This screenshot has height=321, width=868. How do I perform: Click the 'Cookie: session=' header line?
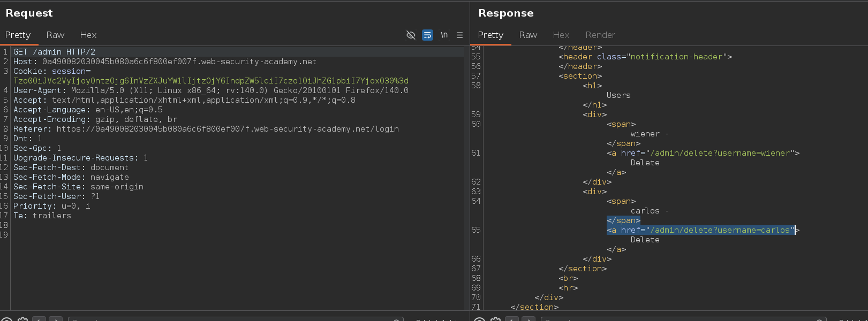coord(52,71)
